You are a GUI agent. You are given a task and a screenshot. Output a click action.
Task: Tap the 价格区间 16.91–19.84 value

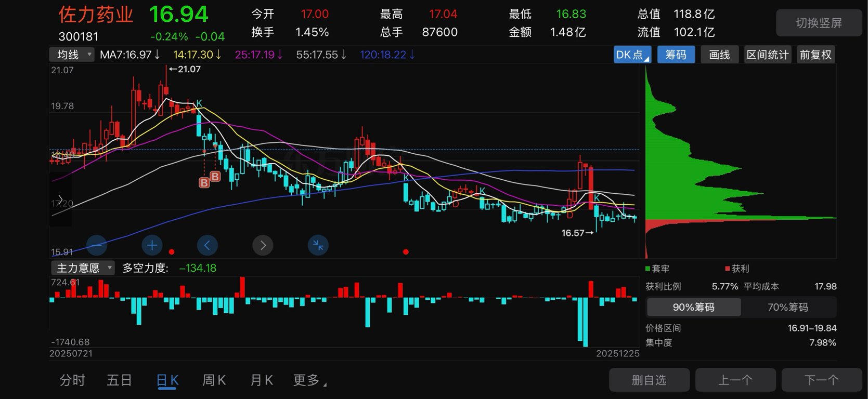812,328
